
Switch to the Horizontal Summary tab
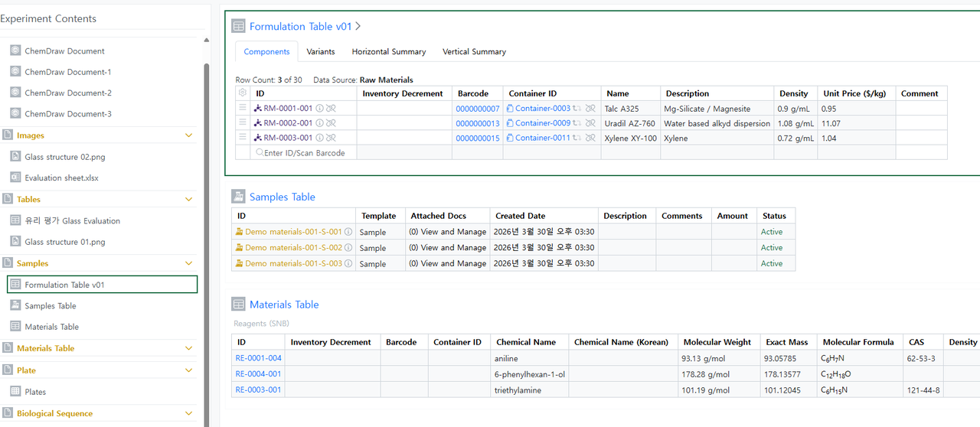pos(388,52)
